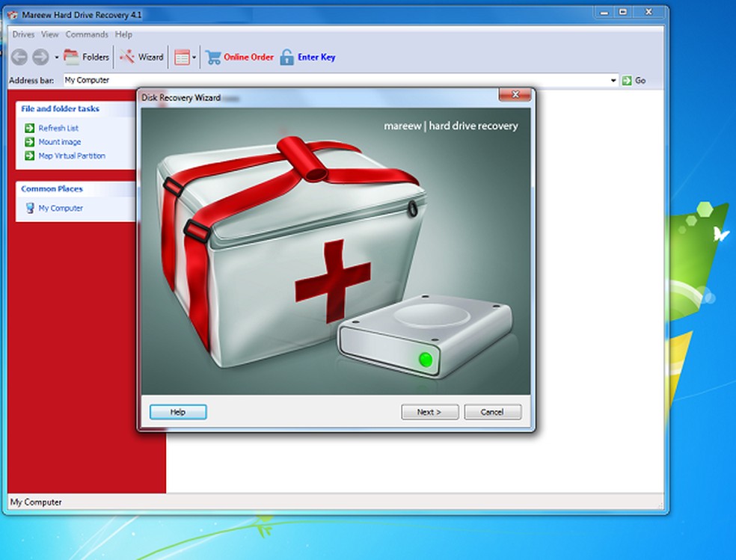Click the Mareew app icon in title bar
Screen dimensions: 736x560
click(x=12, y=15)
